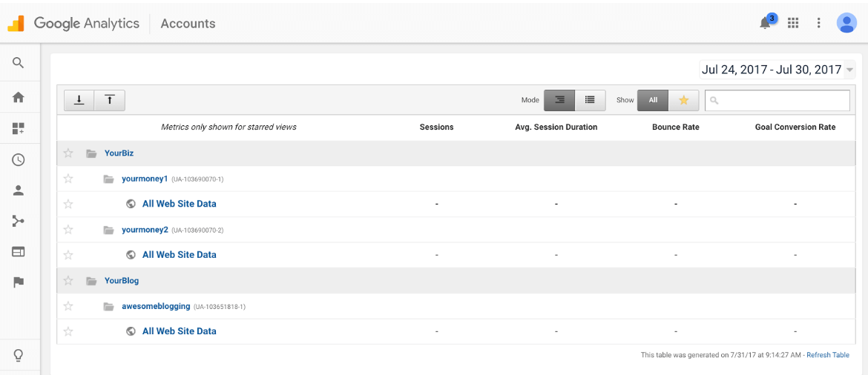Open the YourBlog account link
The width and height of the screenshot is (868, 375).
(122, 280)
